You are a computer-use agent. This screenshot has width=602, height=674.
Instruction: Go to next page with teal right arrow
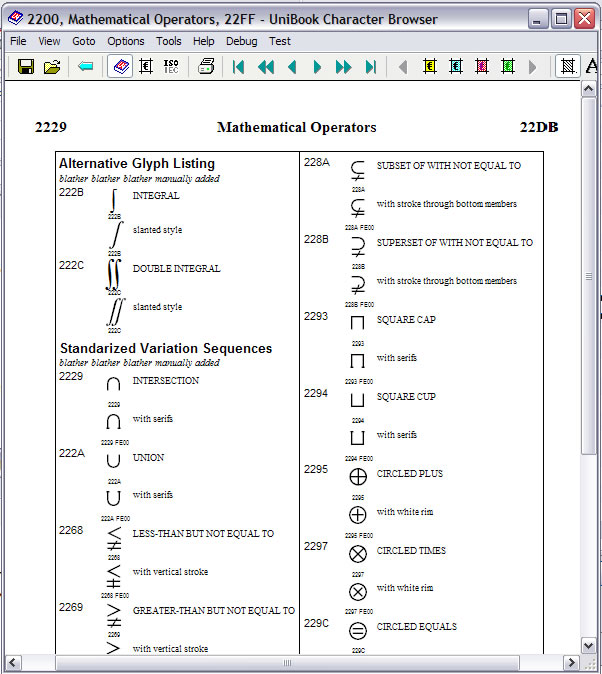tap(317, 67)
